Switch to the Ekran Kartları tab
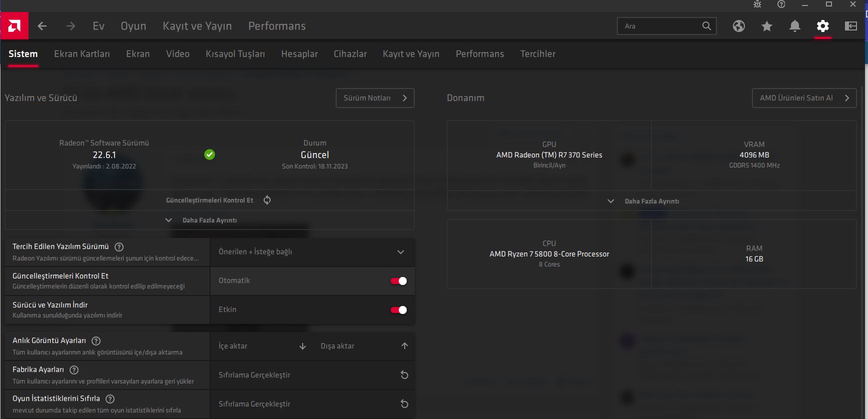The image size is (868, 419). (82, 54)
